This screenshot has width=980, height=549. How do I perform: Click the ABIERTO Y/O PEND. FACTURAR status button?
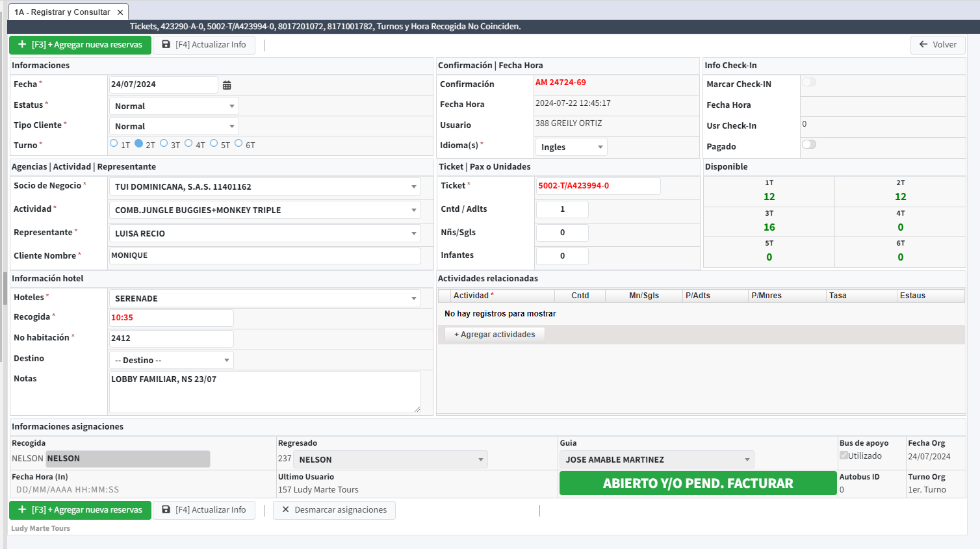point(698,483)
